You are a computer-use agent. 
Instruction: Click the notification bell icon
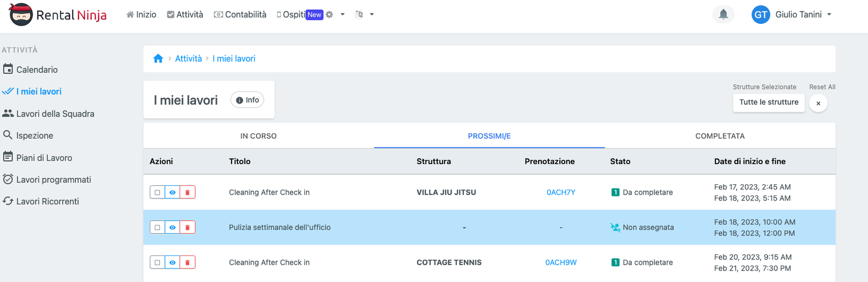(x=723, y=15)
